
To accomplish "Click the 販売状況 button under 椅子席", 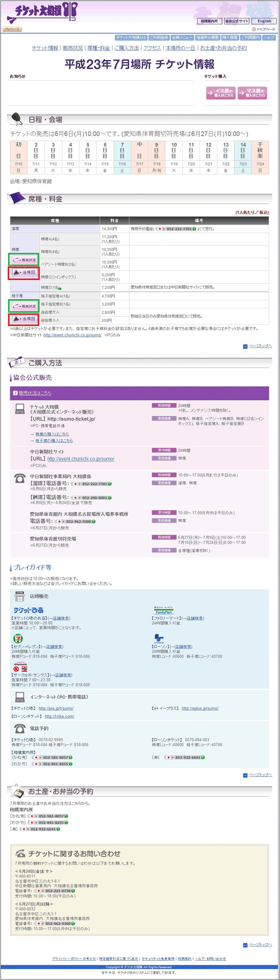I will click(x=24, y=306).
